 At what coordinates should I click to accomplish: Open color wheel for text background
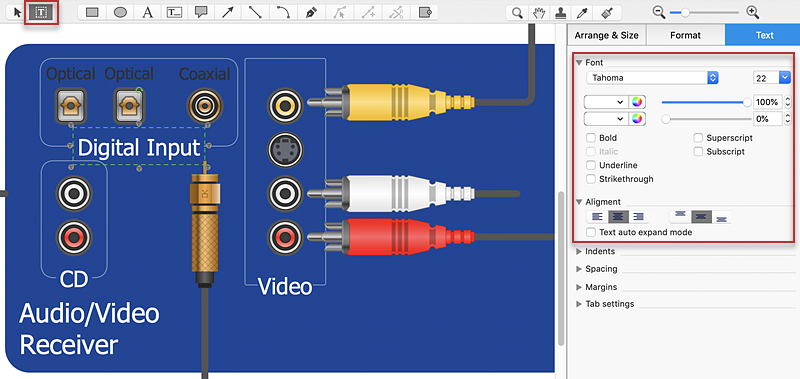636,119
